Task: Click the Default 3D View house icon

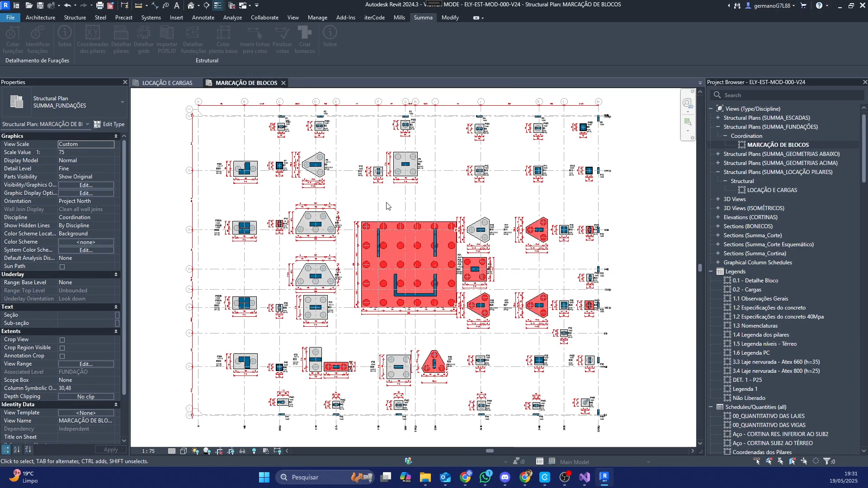Action: click(x=191, y=5)
